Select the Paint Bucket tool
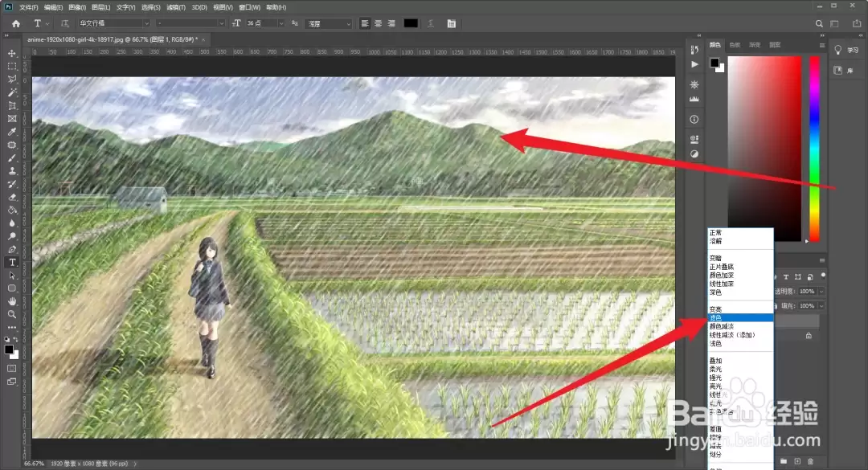This screenshot has height=470, width=868. [11, 210]
